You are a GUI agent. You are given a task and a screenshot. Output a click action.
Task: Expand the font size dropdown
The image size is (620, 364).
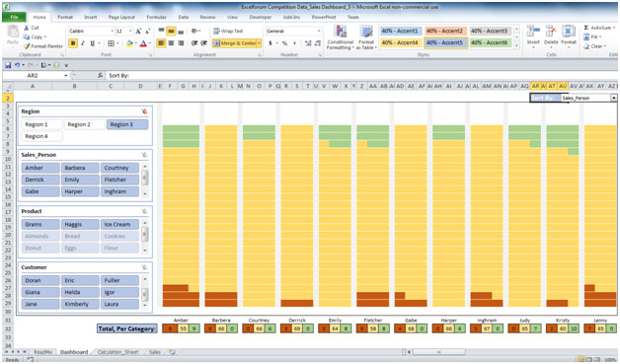pos(131,31)
